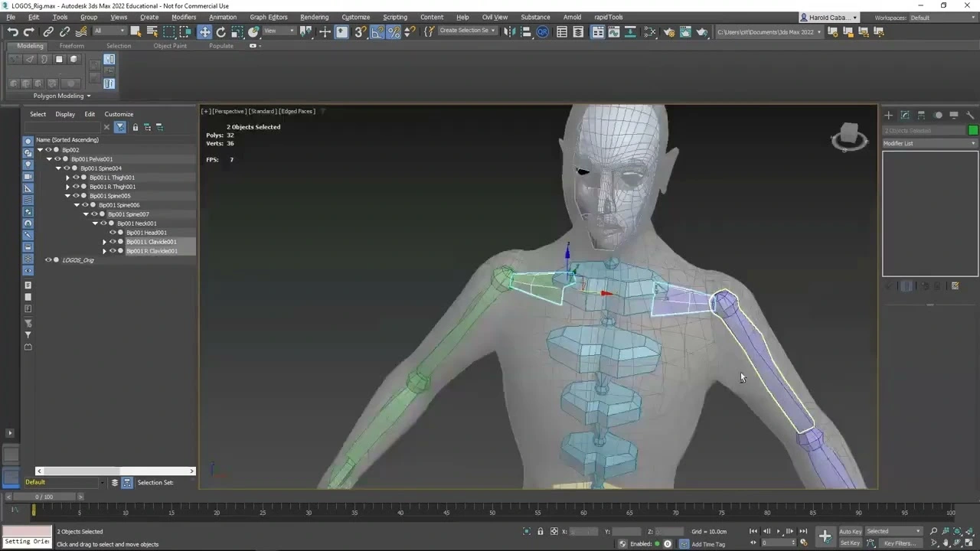Image resolution: width=980 pixels, height=551 pixels.
Task: Select the Select and Move tool
Action: [204, 31]
